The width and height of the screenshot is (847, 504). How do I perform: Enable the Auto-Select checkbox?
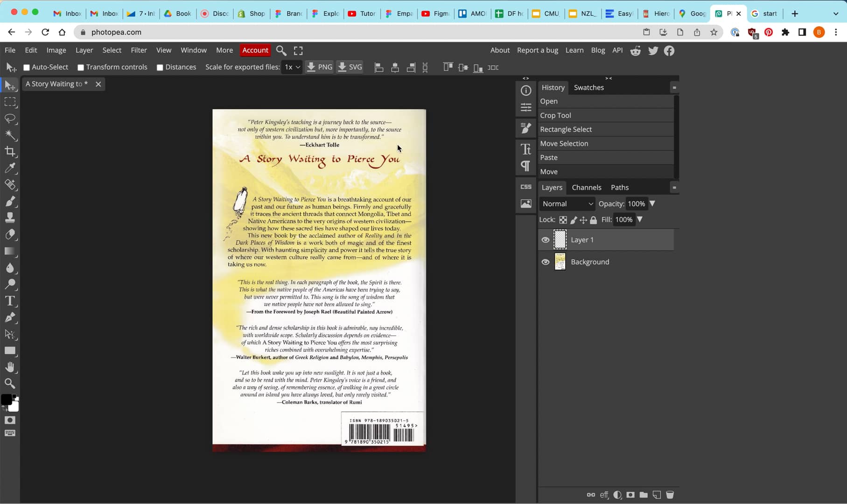tap(27, 67)
